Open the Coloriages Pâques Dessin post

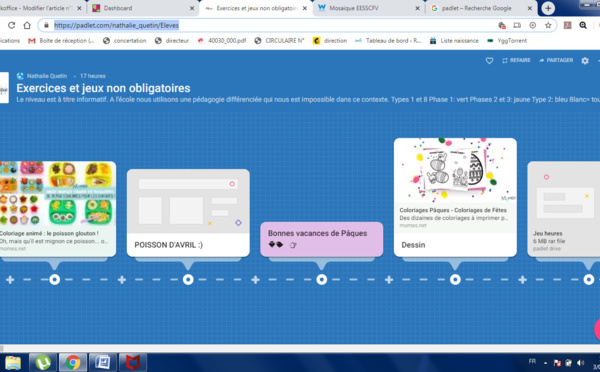click(455, 197)
